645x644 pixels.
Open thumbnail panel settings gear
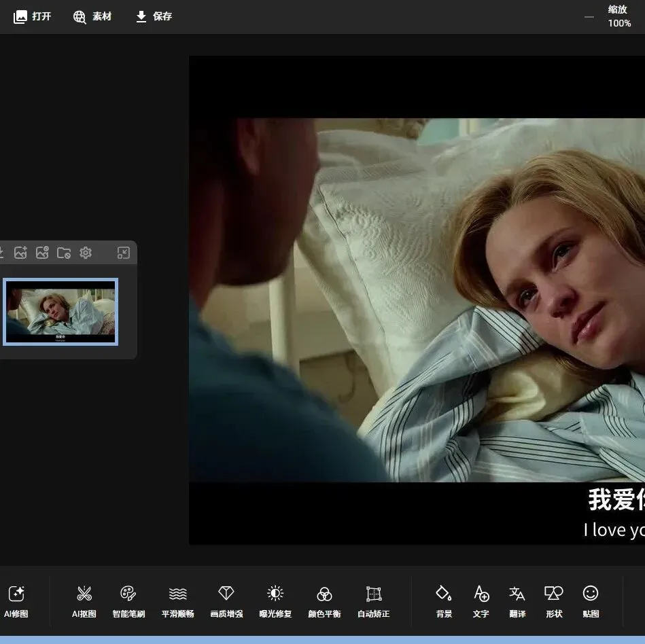(86, 253)
